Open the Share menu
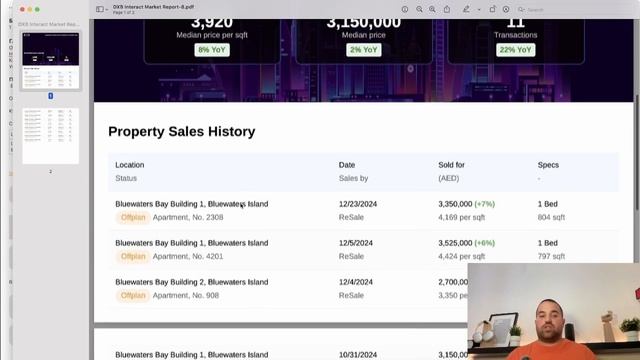 [447, 9]
